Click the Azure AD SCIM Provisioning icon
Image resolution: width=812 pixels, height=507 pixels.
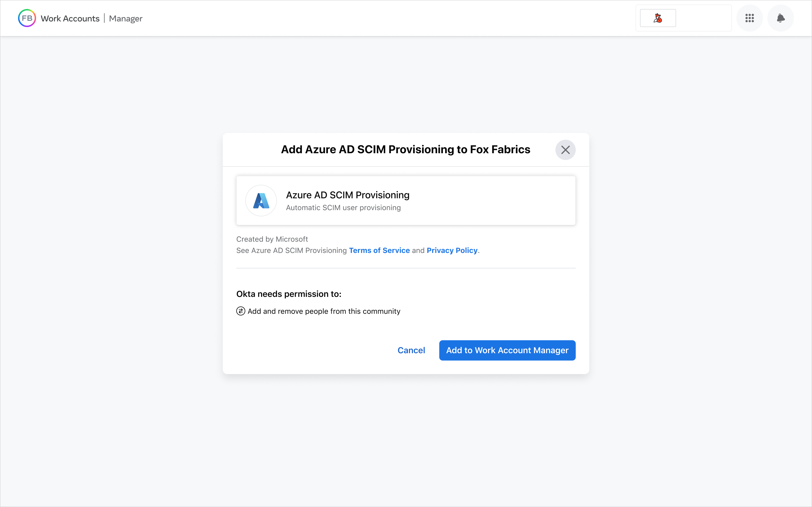261,200
